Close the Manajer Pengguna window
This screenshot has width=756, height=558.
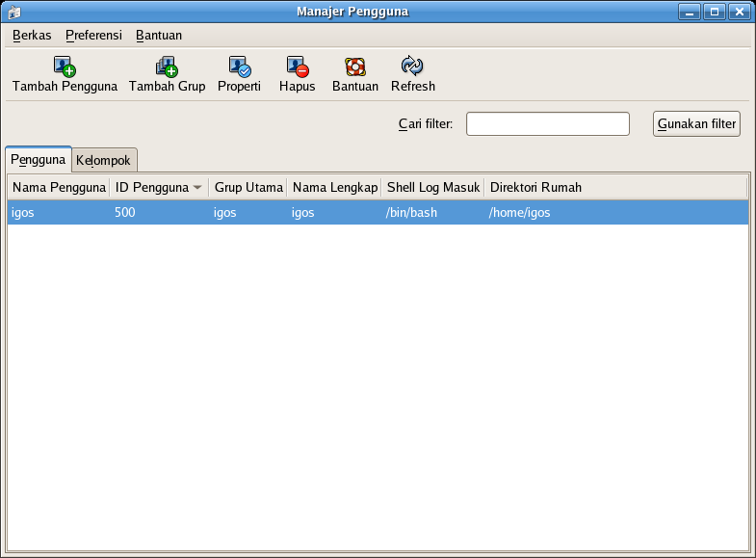coord(740,12)
